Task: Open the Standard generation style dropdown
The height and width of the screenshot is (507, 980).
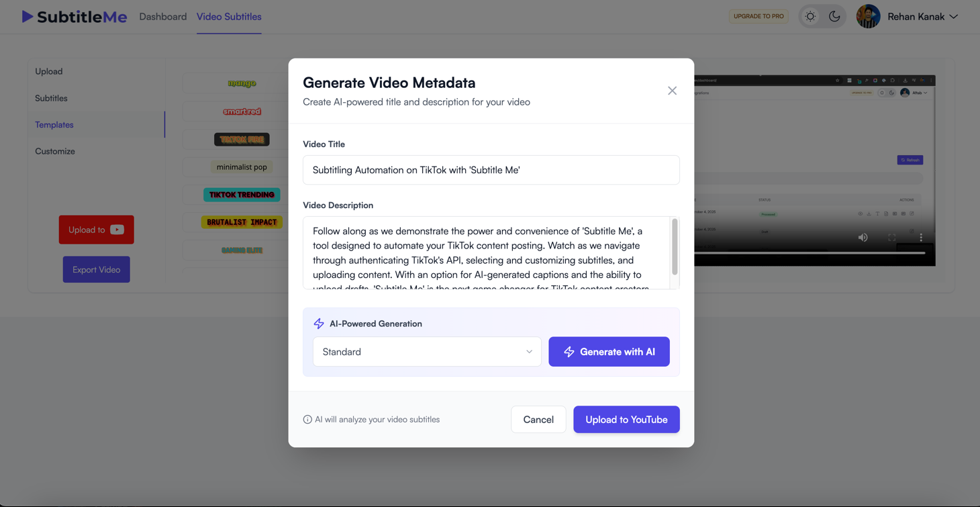Action: point(427,352)
